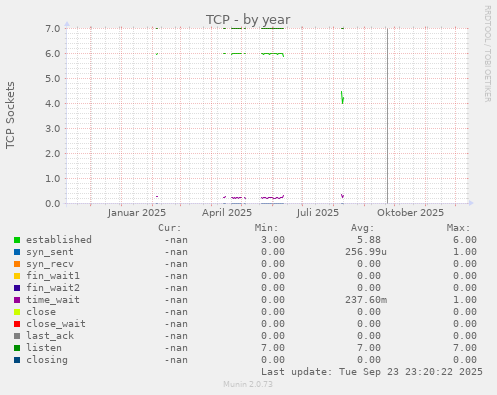Click the established Cur value "-nan"
Screen dimensions: 497x395
click(x=176, y=240)
